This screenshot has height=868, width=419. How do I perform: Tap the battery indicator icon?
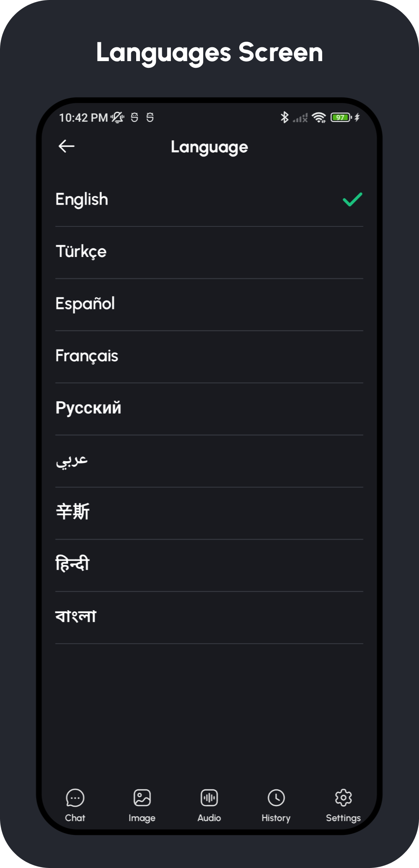click(341, 118)
